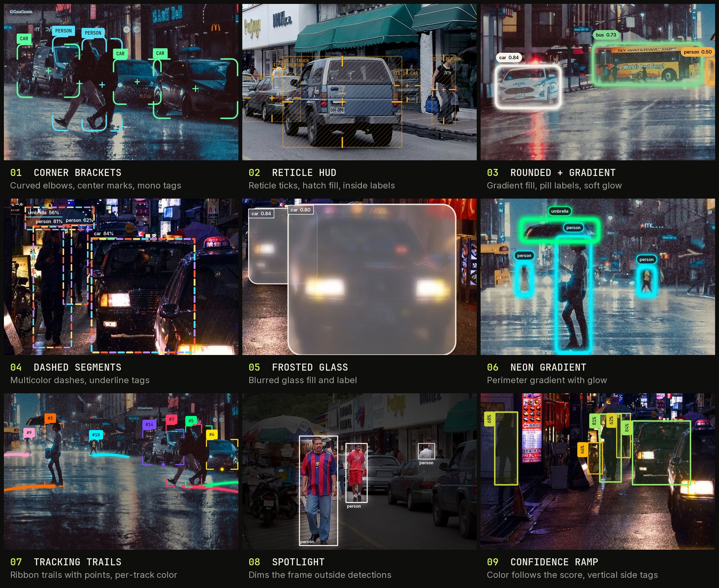Image resolution: width=719 pixels, height=588 pixels.
Task: Open the Frosted Glass example thumbnail
Action: click(x=359, y=277)
